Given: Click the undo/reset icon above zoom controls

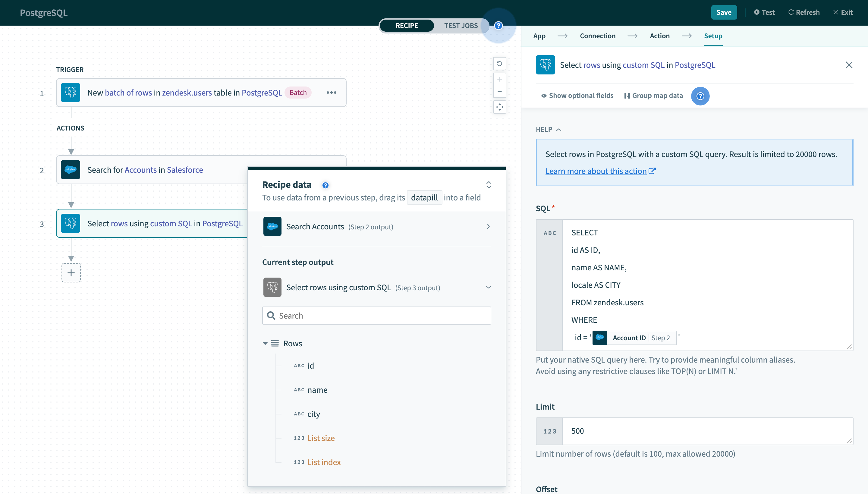Looking at the screenshot, I should (499, 64).
